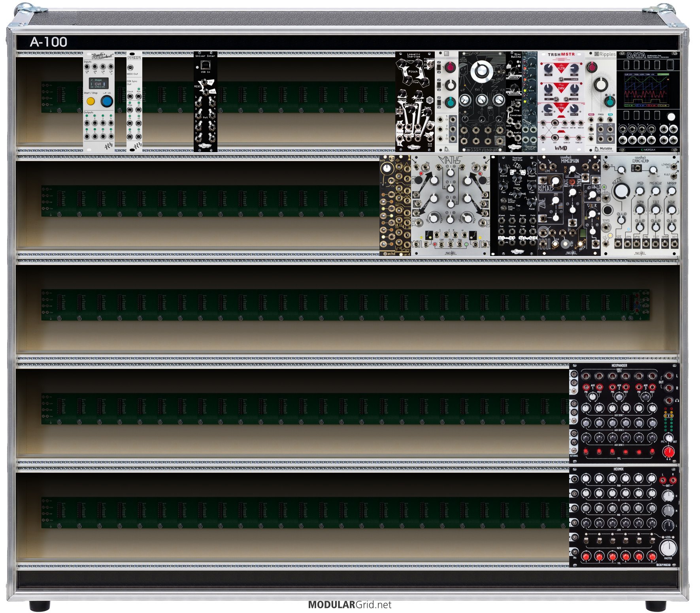Click the MIDI Out jack on PPEXP1
Screen dimensions: 700x613
point(130,68)
